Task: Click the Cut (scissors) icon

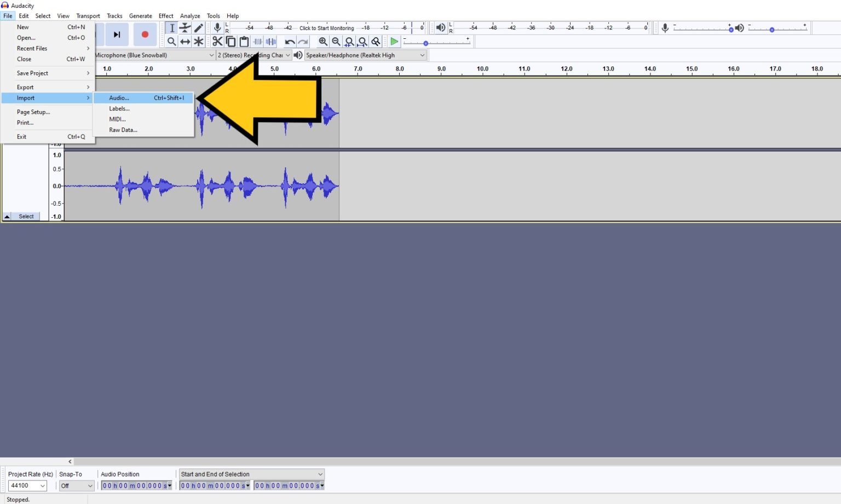Action: coord(217,41)
